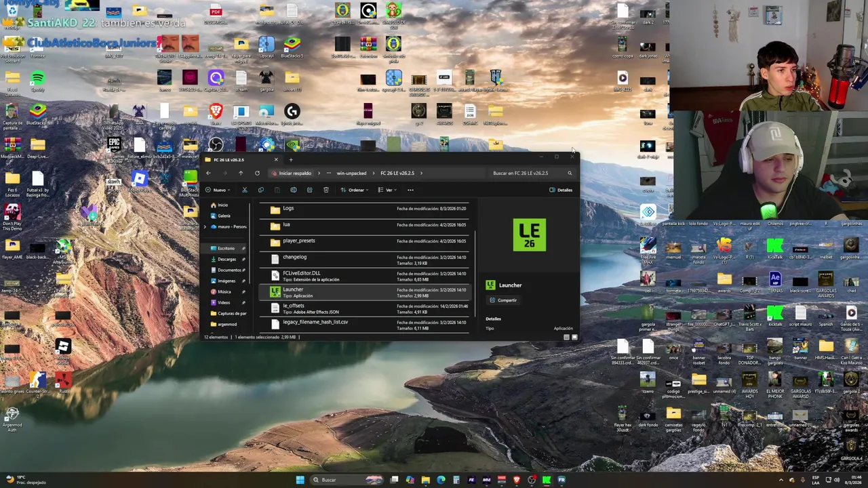Click the taskbar clock and date
The width and height of the screenshot is (868, 488).
pyautogui.click(x=852, y=480)
